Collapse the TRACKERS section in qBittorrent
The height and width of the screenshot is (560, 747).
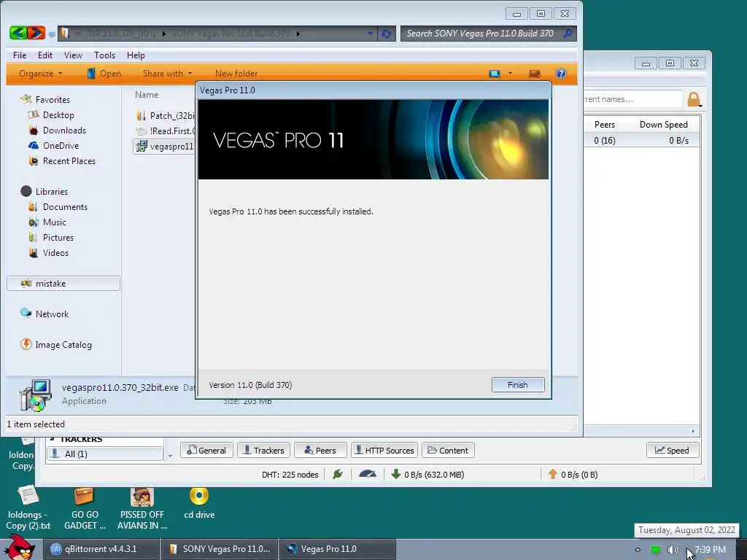[53, 438]
